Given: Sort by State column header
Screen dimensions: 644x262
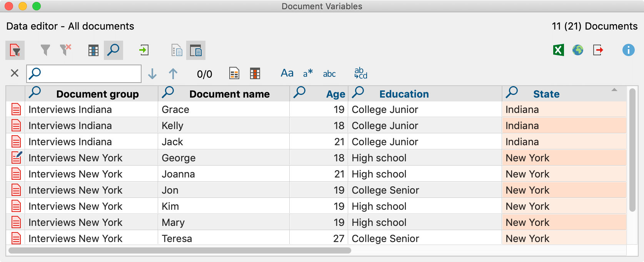Looking at the screenshot, I should 546,94.
